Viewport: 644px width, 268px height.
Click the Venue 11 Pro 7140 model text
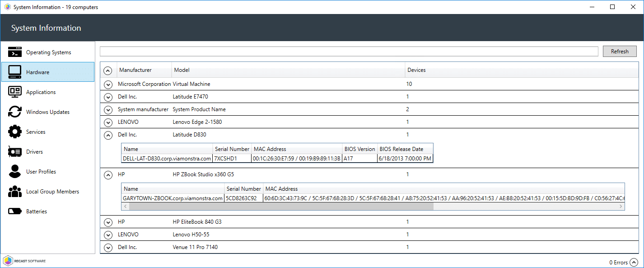(x=195, y=247)
